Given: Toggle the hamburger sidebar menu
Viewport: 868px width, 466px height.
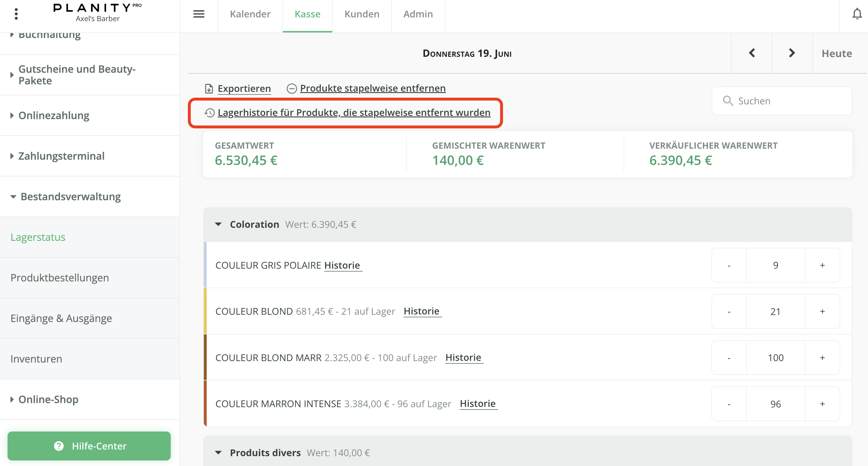Looking at the screenshot, I should (x=199, y=14).
